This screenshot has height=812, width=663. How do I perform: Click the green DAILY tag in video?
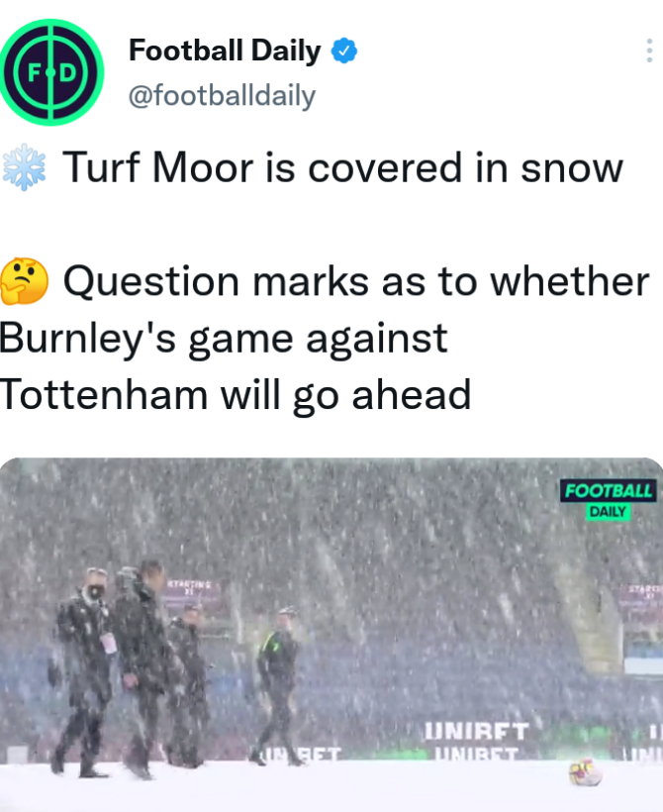pos(609,512)
